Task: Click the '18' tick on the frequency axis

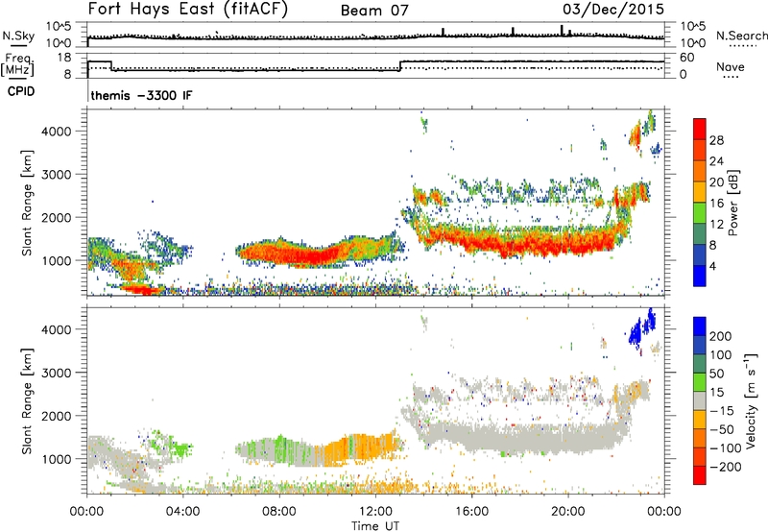Action: coord(65,58)
